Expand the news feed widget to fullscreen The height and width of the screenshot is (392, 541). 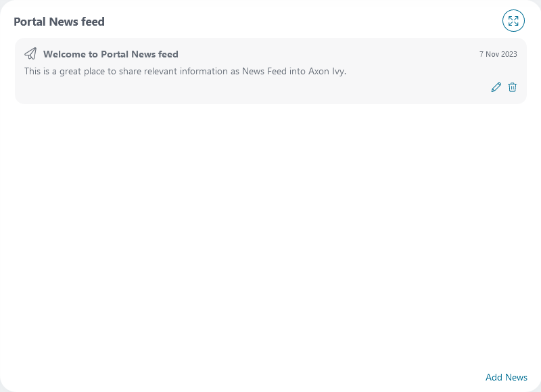[514, 21]
